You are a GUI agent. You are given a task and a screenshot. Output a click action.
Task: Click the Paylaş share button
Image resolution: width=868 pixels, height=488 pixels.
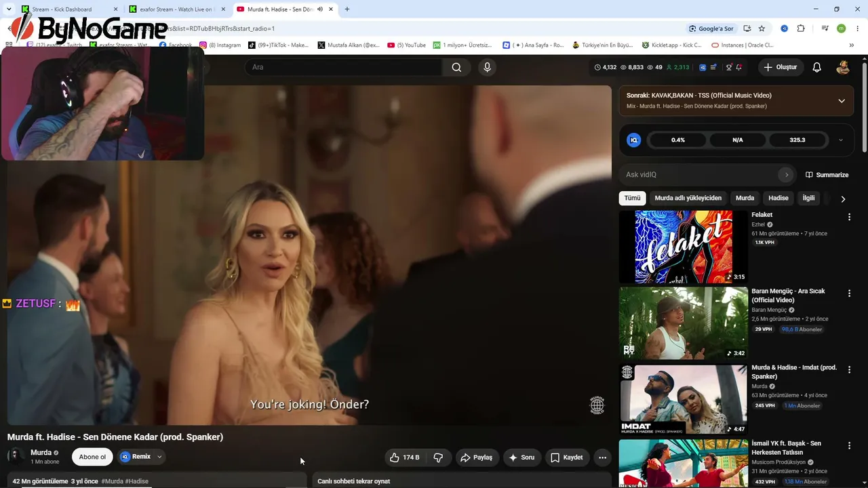[x=477, y=457]
